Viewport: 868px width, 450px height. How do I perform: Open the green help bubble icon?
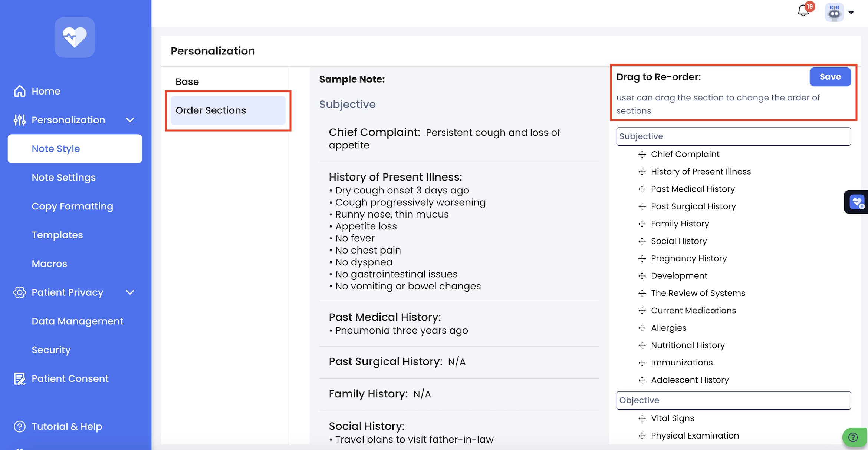tap(853, 437)
